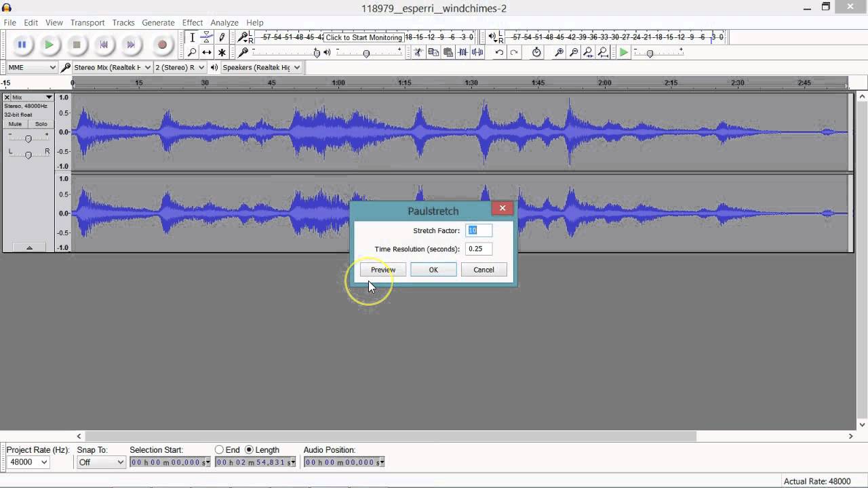The width and height of the screenshot is (868, 488).
Task: Skip to end of the track
Action: [131, 45]
